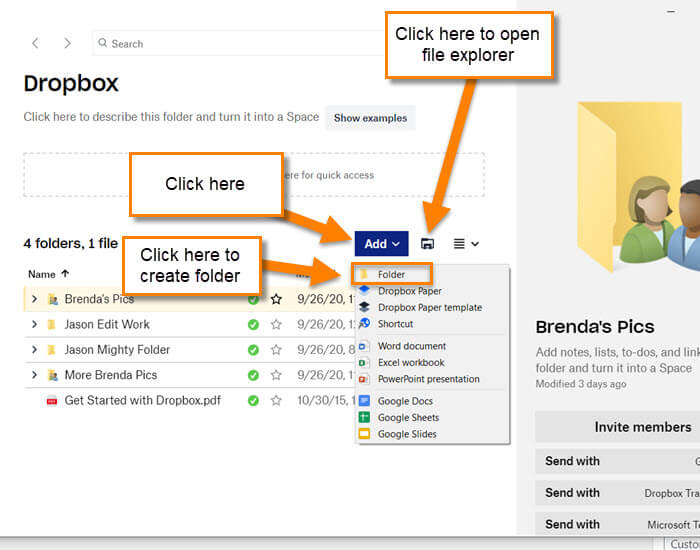Select the Jason Edit Work folder icon
This screenshot has height=550, width=700.
[x=52, y=325]
